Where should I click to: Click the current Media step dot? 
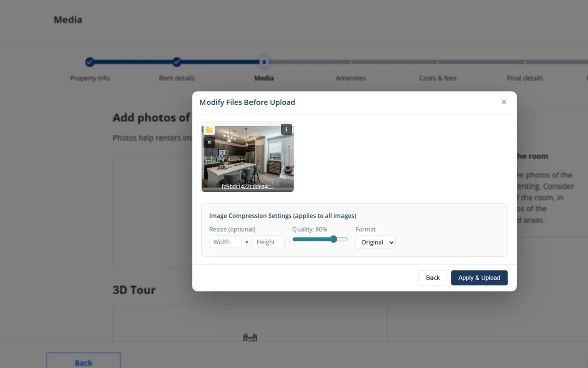tap(264, 62)
